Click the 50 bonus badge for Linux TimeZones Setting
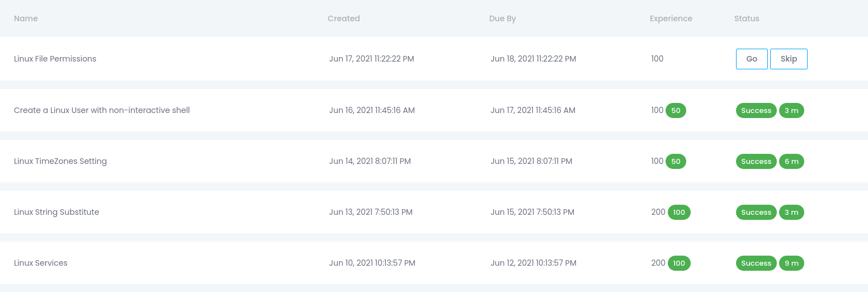The height and width of the screenshot is (292, 868). click(676, 161)
